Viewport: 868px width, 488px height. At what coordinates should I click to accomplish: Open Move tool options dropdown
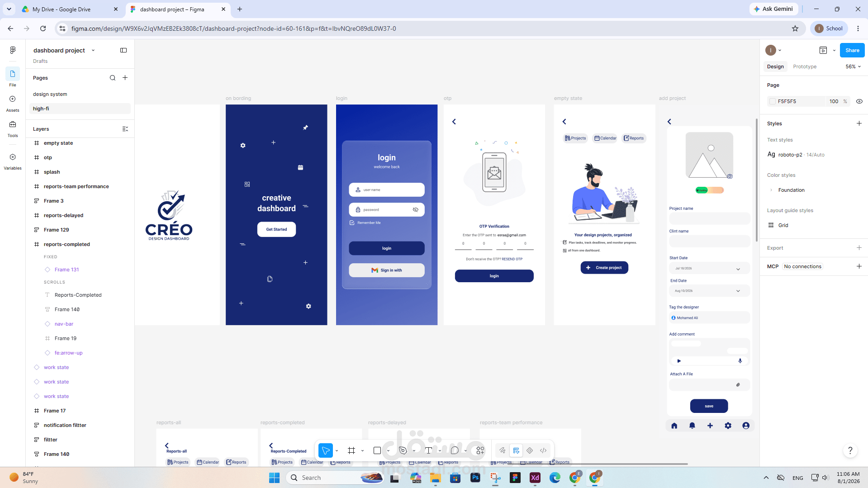(x=337, y=451)
